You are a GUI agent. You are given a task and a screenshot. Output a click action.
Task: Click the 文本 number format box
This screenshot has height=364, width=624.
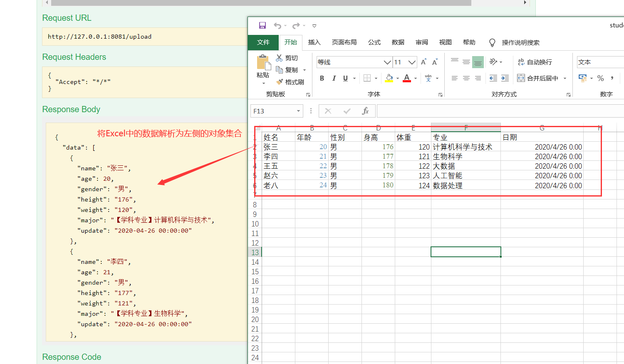tap(600, 62)
